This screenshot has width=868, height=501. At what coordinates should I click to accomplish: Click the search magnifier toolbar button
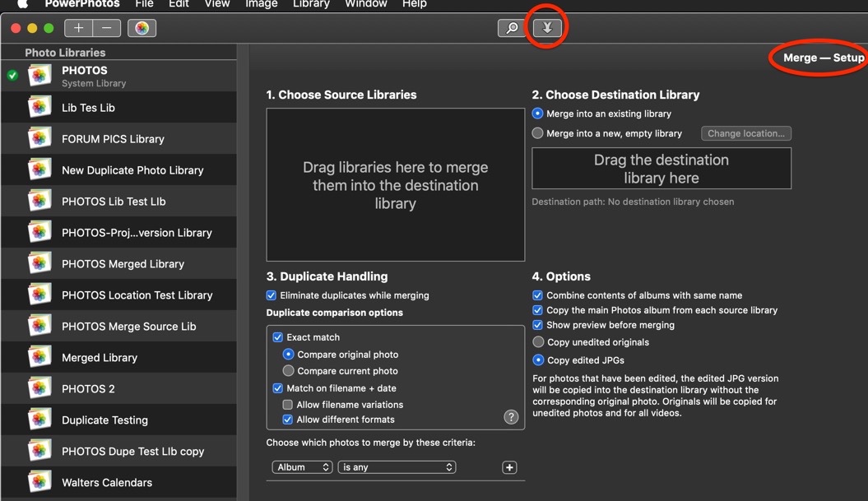click(512, 28)
